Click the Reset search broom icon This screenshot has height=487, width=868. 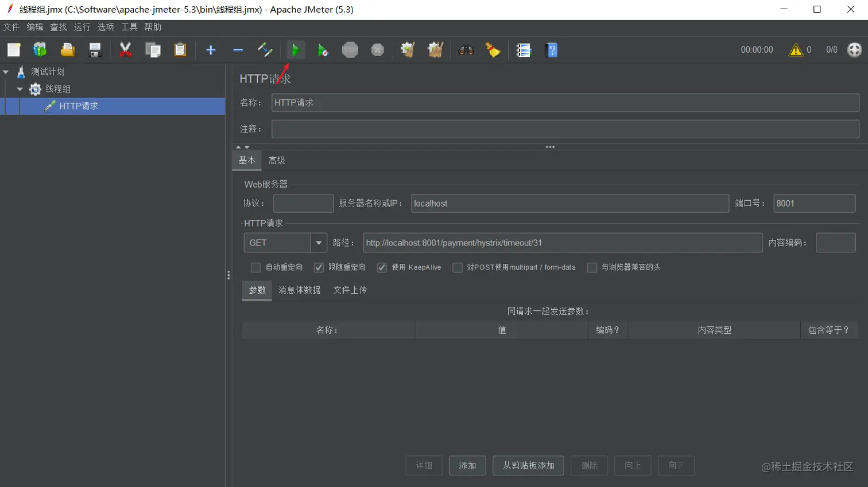pos(493,50)
